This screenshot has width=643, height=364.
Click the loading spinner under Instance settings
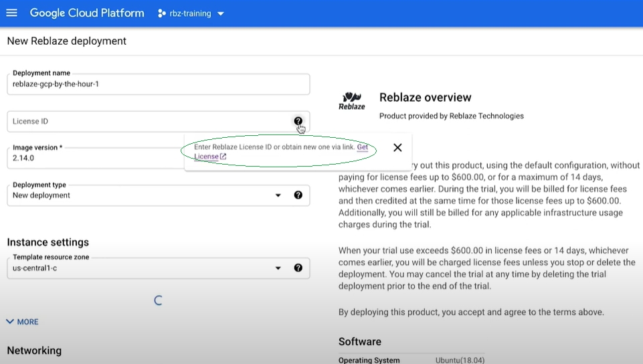159,300
